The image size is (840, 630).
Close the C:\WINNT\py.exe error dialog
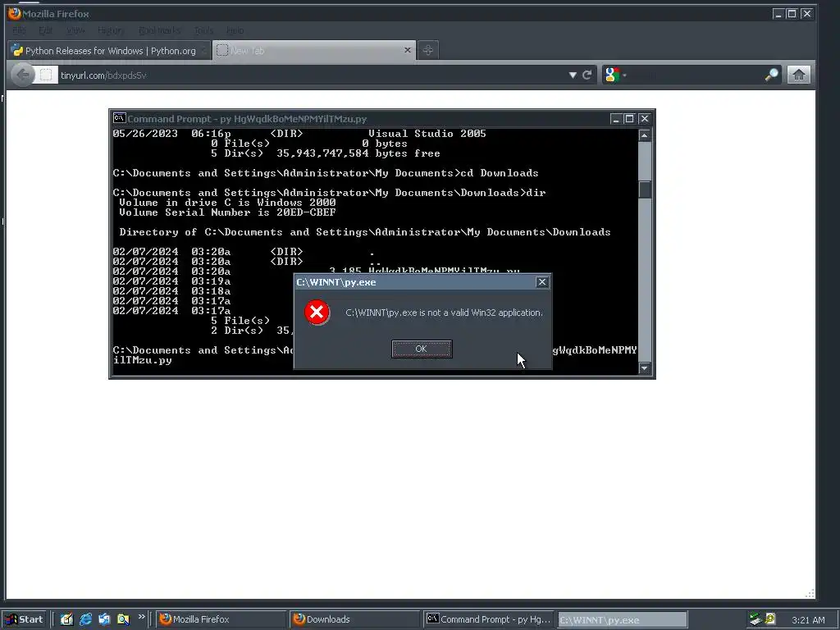click(x=541, y=282)
